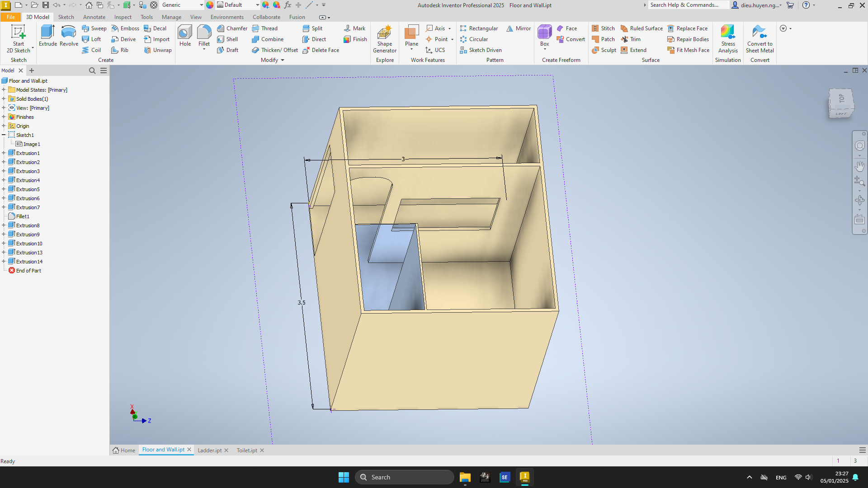Expand Model States node
The height and width of the screenshot is (488, 868).
pyautogui.click(x=4, y=90)
